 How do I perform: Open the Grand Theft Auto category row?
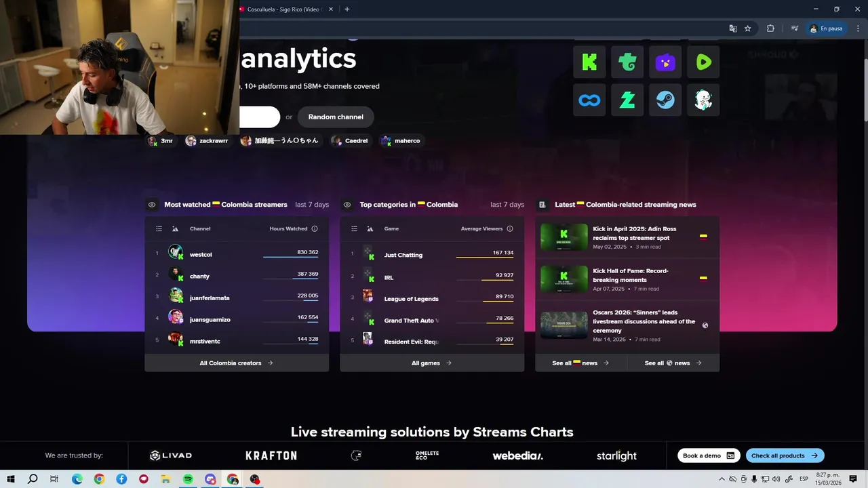tap(432, 320)
